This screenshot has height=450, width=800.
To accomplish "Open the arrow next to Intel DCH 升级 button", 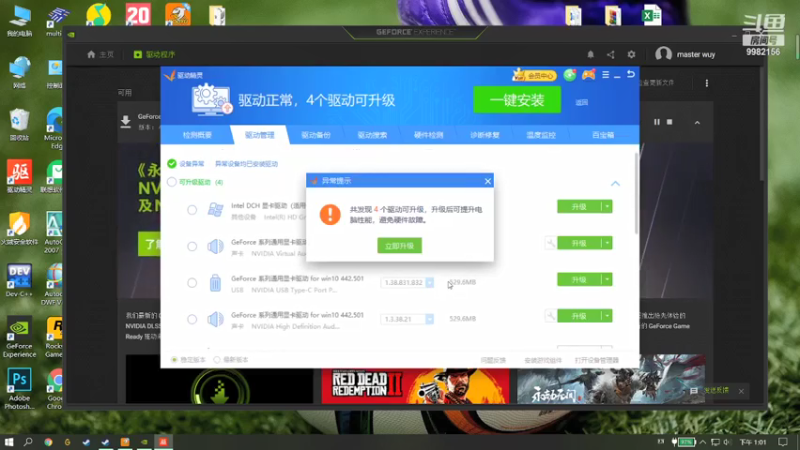I will click(x=607, y=207).
